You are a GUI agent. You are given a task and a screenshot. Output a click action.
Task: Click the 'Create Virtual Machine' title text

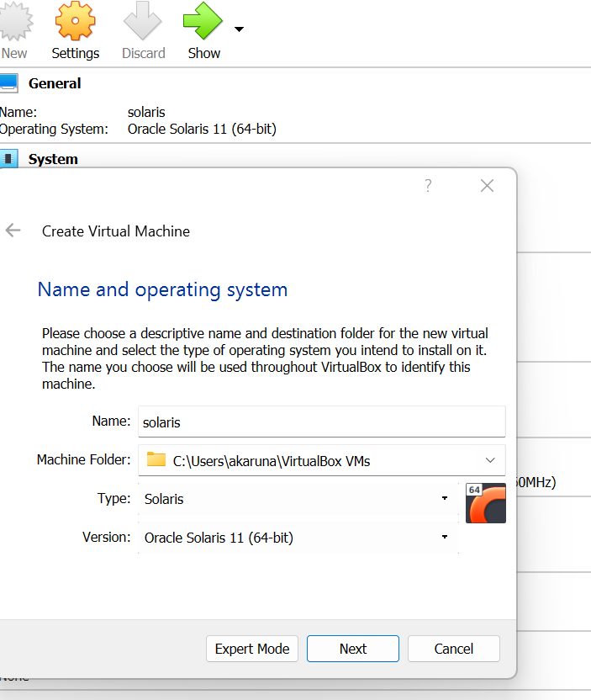(x=116, y=231)
